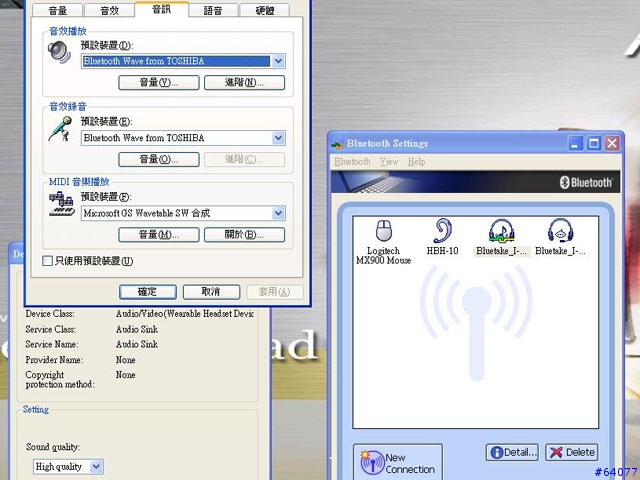Cancel with the 取消 button
This screenshot has height=480, width=640.
tap(211, 292)
